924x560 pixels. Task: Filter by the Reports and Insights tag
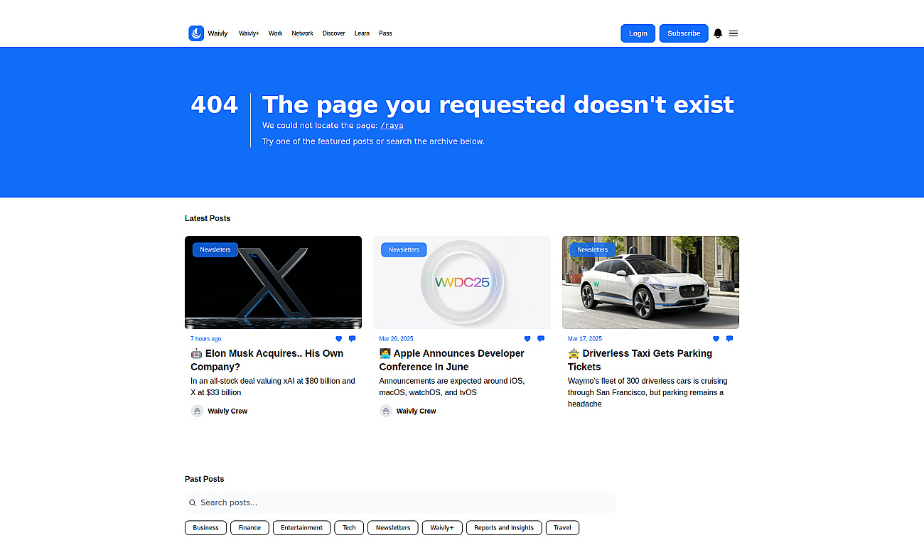(x=504, y=527)
